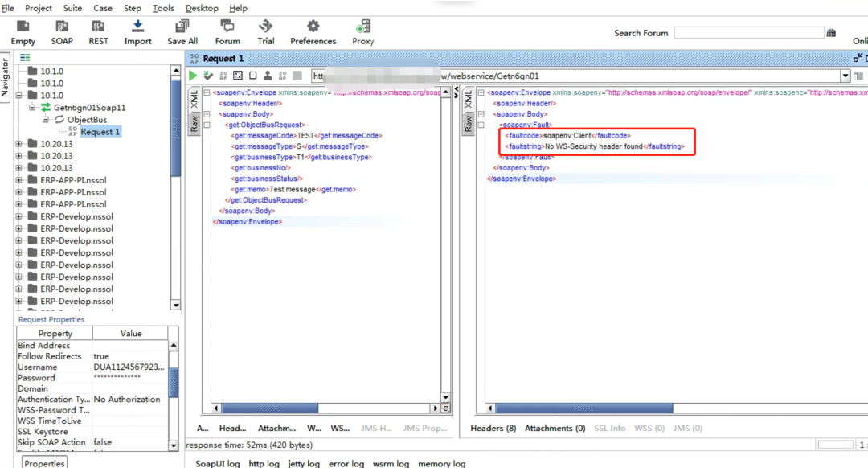Open the Forum toolbar icon
This screenshot has width=868, height=468.
(x=227, y=26)
